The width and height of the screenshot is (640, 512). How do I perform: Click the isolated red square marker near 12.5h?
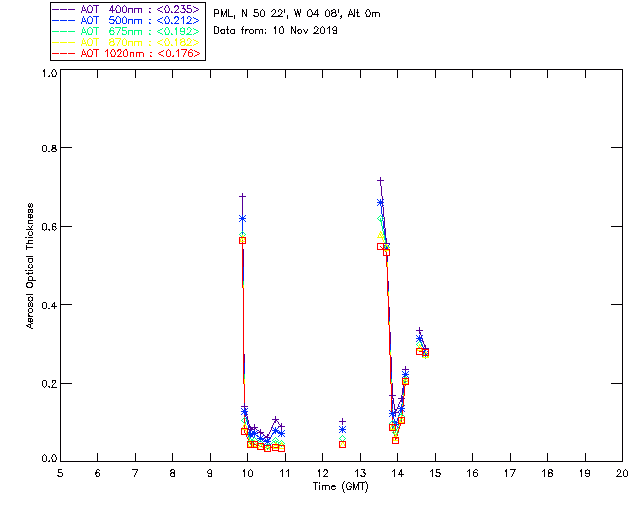(x=342, y=444)
